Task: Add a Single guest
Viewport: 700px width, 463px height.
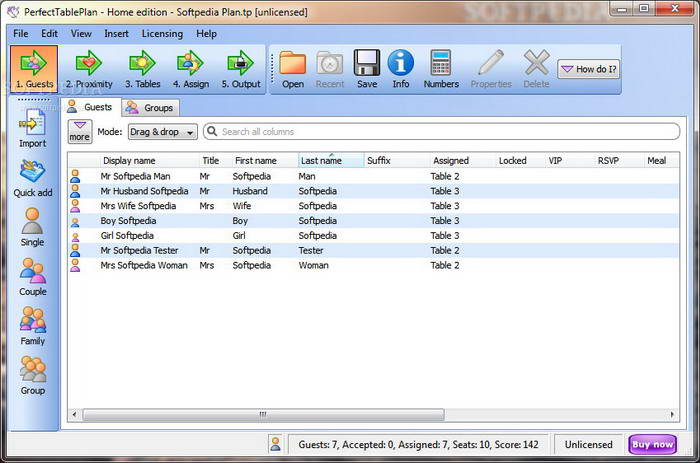Action: point(32,228)
